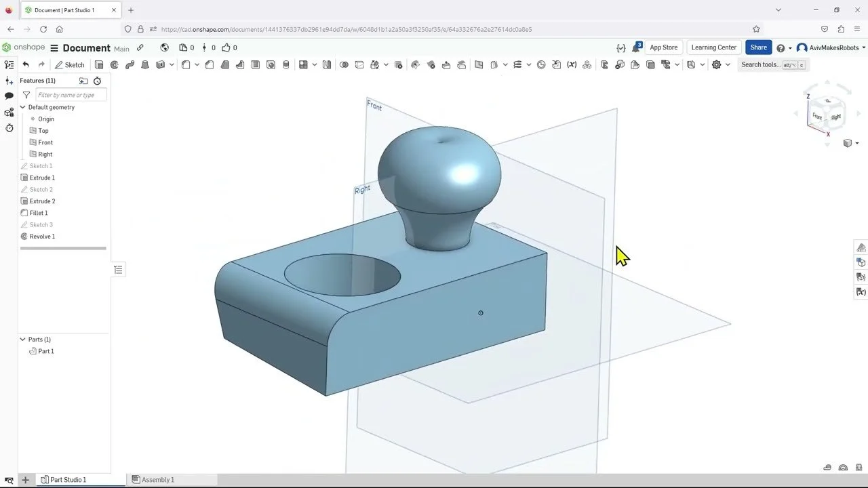Open the Helix tool in the toolbar
This screenshot has height=488, width=868.
[x=517, y=64]
